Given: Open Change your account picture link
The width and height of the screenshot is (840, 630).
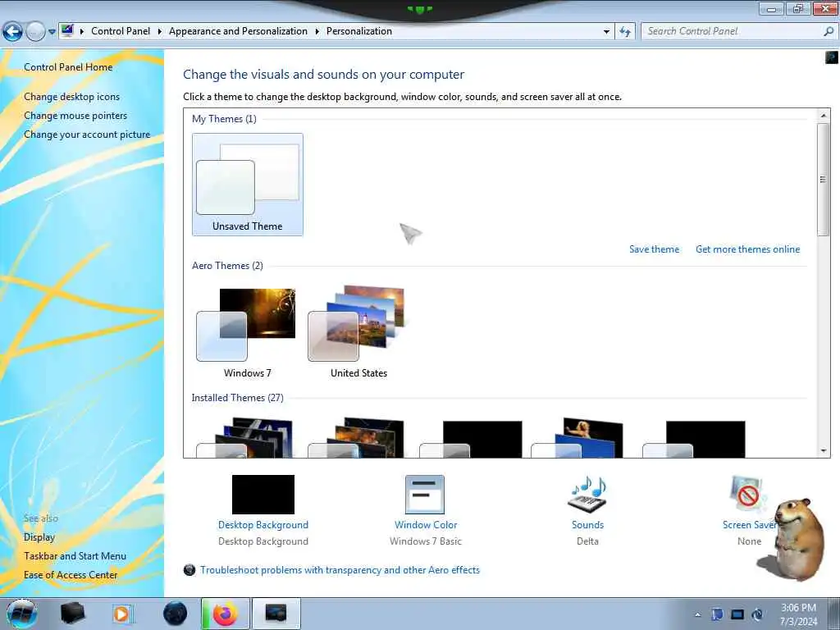Looking at the screenshot, I should pyautogui.click(x=87, y=134).
